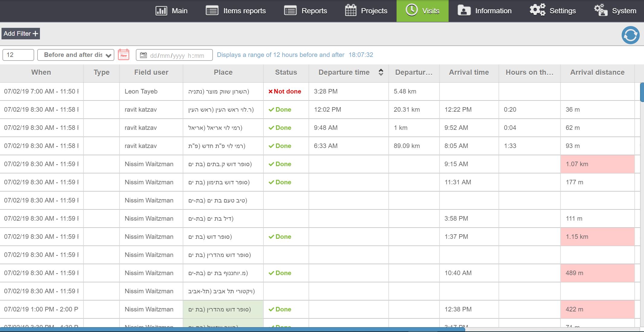Toggle sort arrows on Departure time column

381,72
